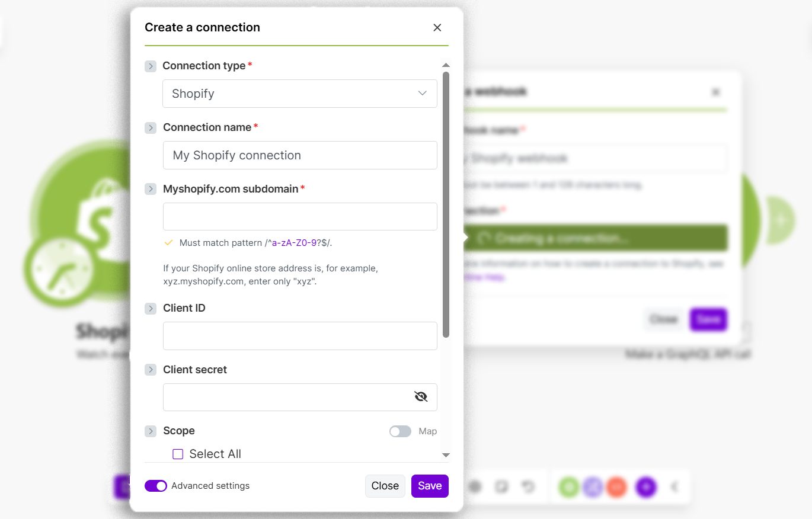Viewport: 812px width, 519px height.
Task: Click the Myshopify.com subdomain input field
Action: [x=300, y=217]
